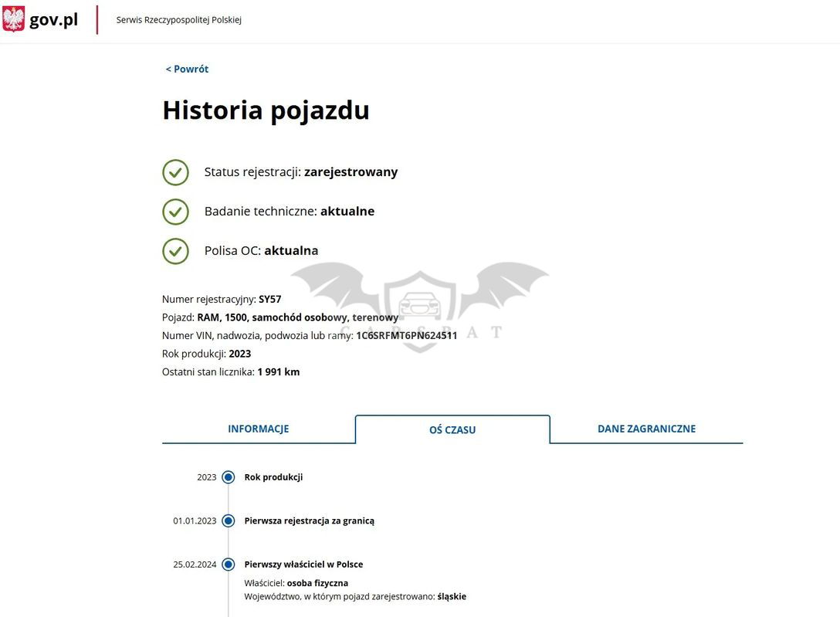The image size is (840, 617).
Task: Switch to the INFORMACJE tab
Action: click(x=258, y=429)
